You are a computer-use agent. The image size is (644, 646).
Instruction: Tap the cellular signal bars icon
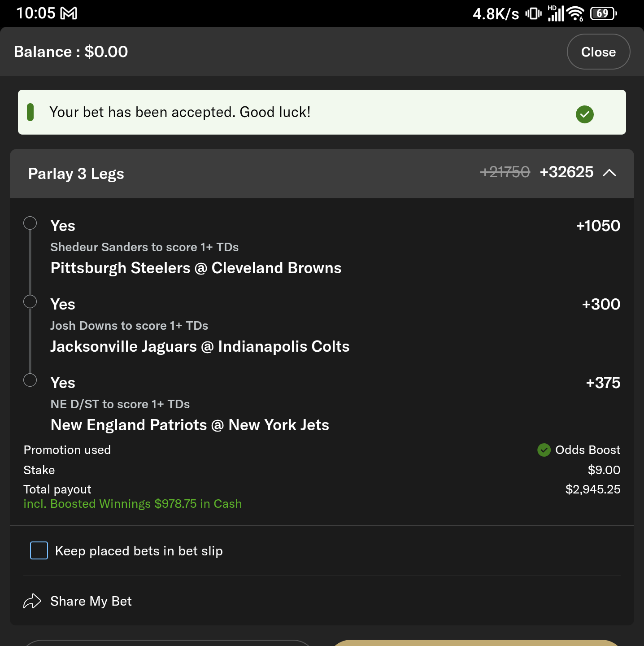[x=556, y=13]
